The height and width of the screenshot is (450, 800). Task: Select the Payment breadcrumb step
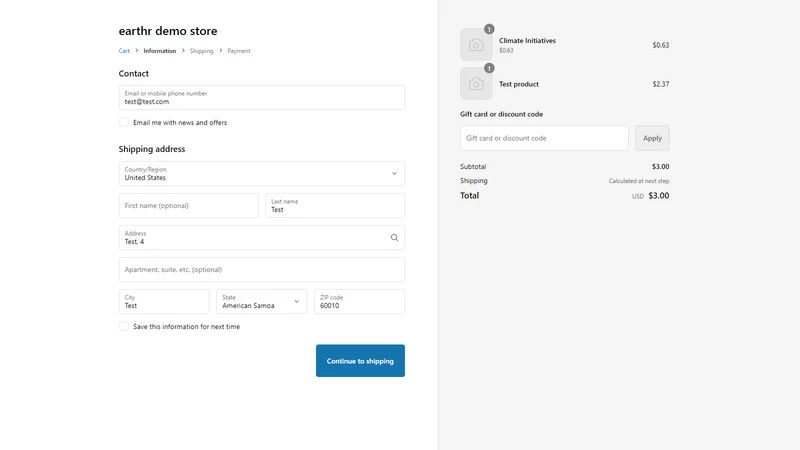click(239, 51)
